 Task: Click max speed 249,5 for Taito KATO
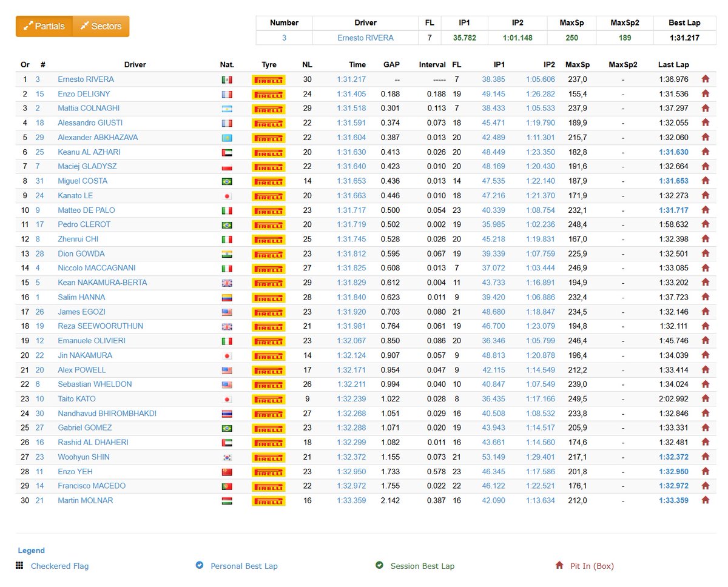[576, 399]
